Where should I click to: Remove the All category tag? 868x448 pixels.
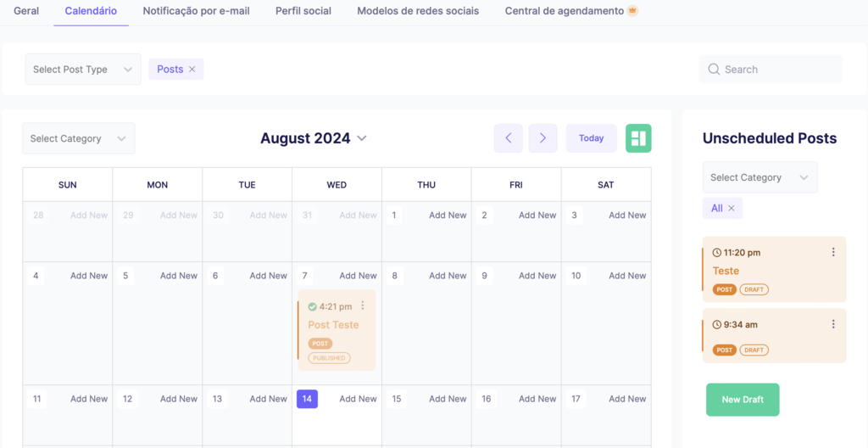click(732, 208)
